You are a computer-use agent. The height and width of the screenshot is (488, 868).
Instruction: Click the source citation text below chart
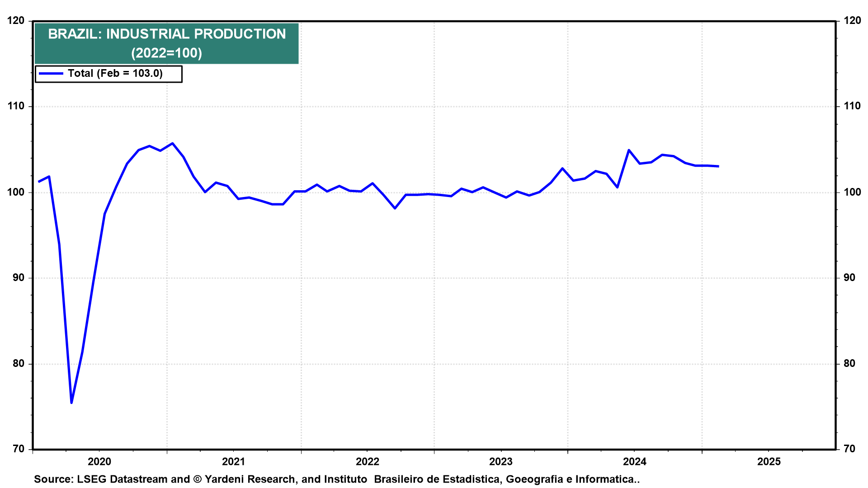tap(336, 479)
